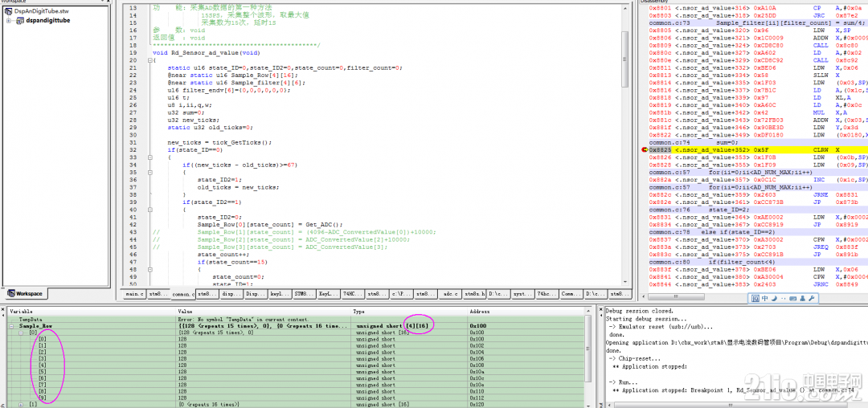The width and height of the screenshot is (868, 408).
Task: Expand the [1] sub-array in watch
Action: (20, 405)
